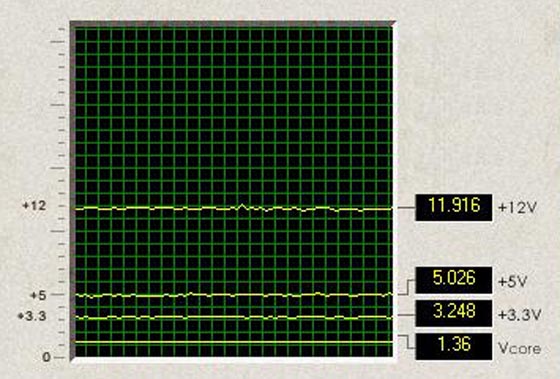Click the +5 axis label on the left scale
Image resolution: width=560 pixels, height=379 pixels.
[38, 295]
